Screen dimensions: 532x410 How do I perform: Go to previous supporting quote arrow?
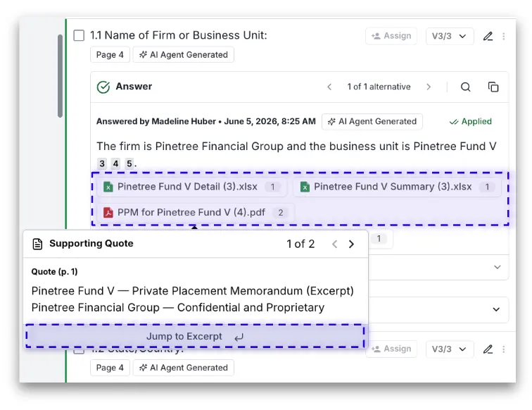coord(334,244)
